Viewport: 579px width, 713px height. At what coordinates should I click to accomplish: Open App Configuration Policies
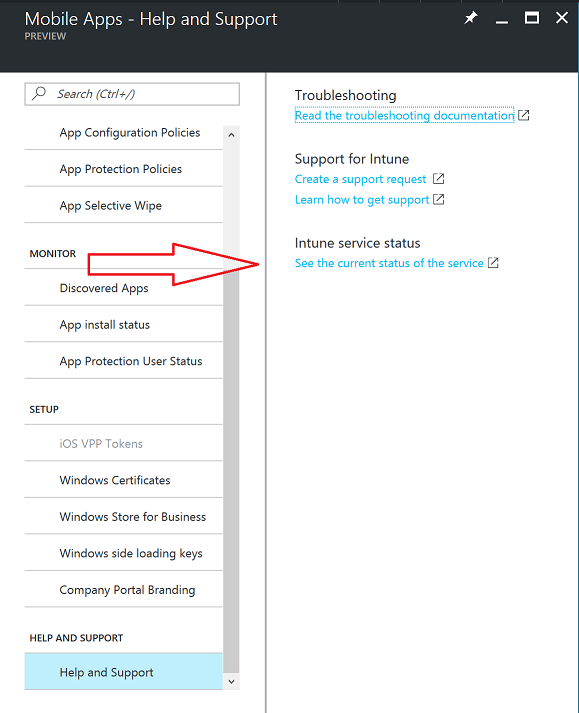pos(123,132)
